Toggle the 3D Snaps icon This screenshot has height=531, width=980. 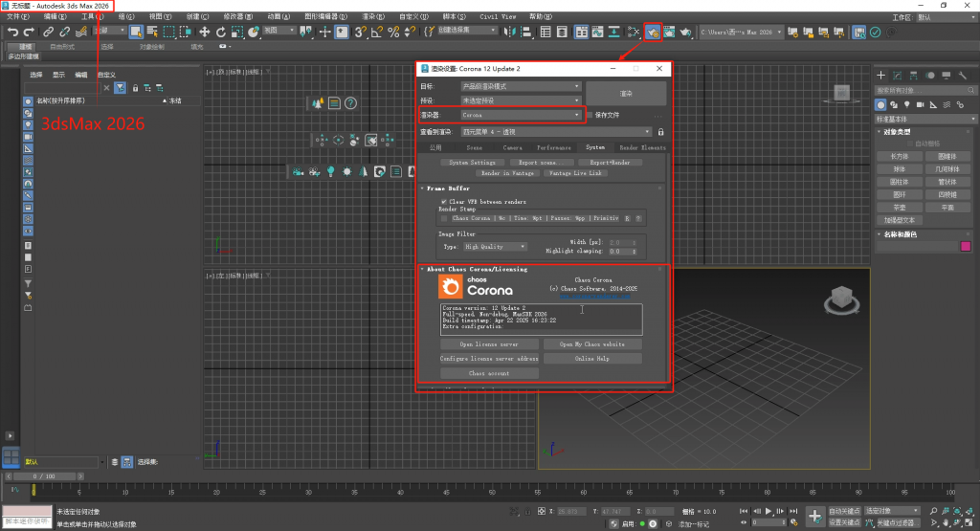(360, 32)
